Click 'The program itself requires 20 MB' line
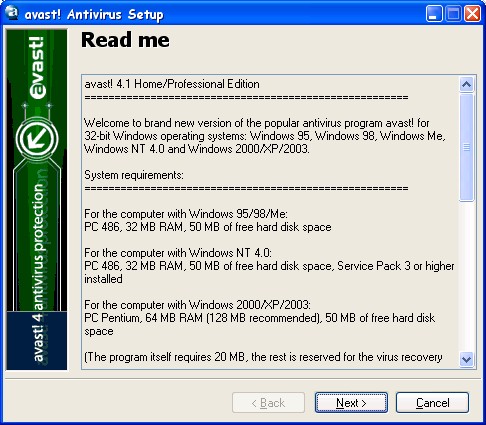The width and height of the screenshot is (486, 425). tap(263, 357)
